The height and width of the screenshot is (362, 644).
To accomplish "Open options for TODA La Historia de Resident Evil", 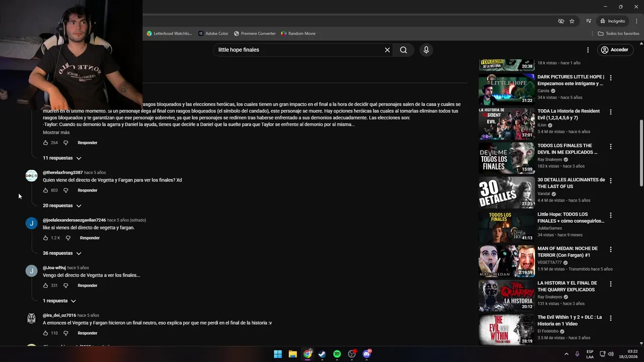I will pyautogui.click(x=611, y=112).
